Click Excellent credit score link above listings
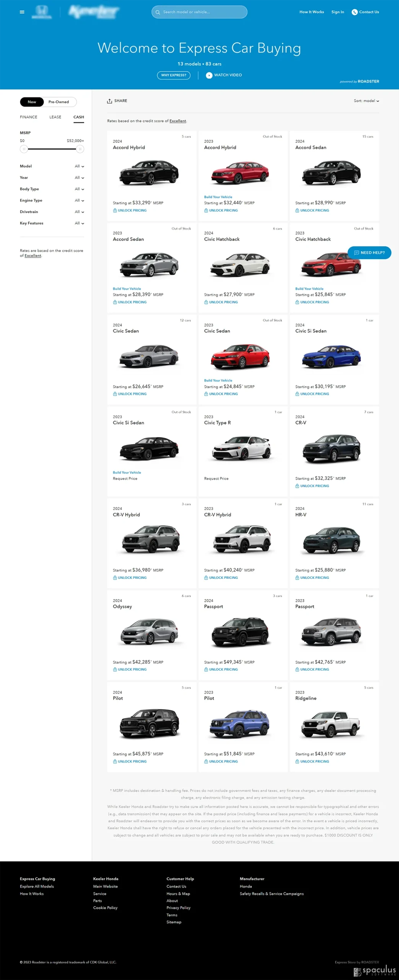This screenshot has width=399, height=980. (178, 121)
